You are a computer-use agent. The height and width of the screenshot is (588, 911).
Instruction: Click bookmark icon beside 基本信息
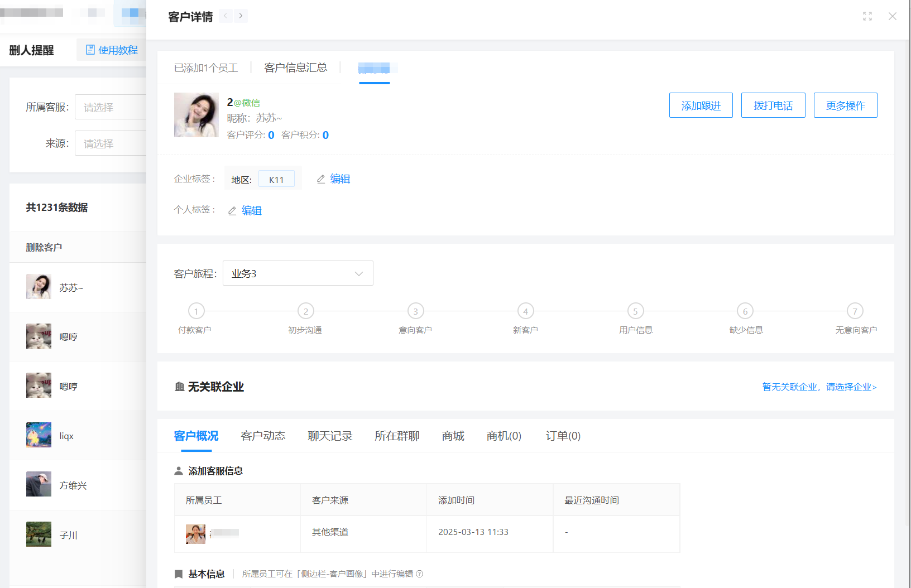coord(179,574)
